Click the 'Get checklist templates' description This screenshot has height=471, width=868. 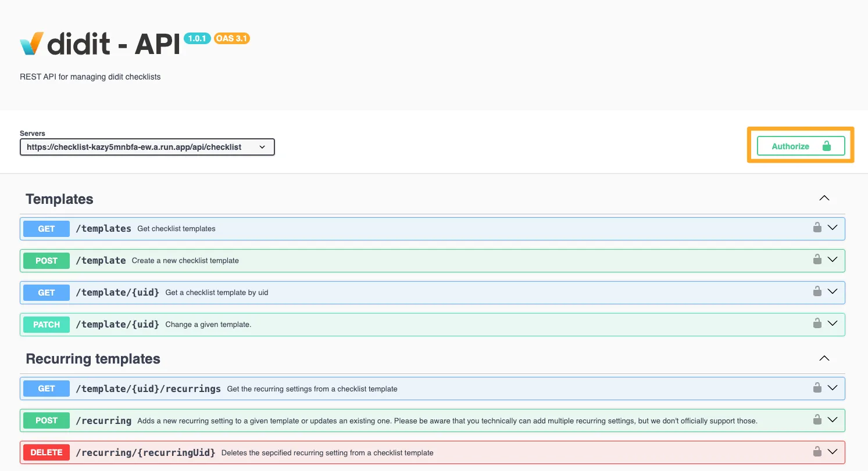(x=176, y=229)
